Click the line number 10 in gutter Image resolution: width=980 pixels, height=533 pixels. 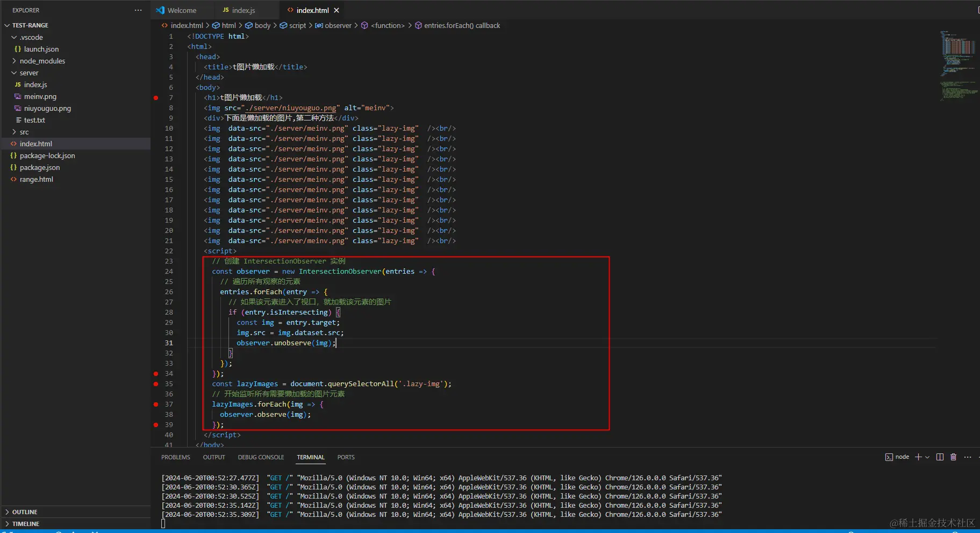[169, 129]
